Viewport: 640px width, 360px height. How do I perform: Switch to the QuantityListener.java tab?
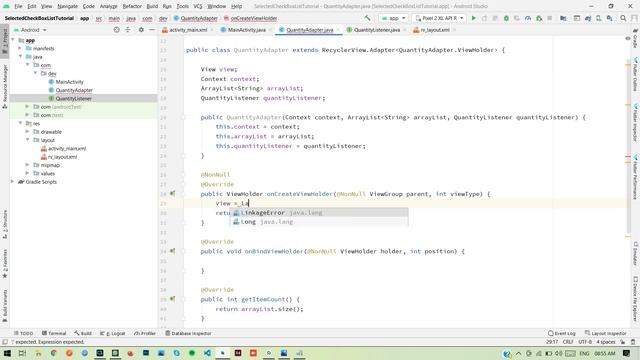click(x=376, y=30)
